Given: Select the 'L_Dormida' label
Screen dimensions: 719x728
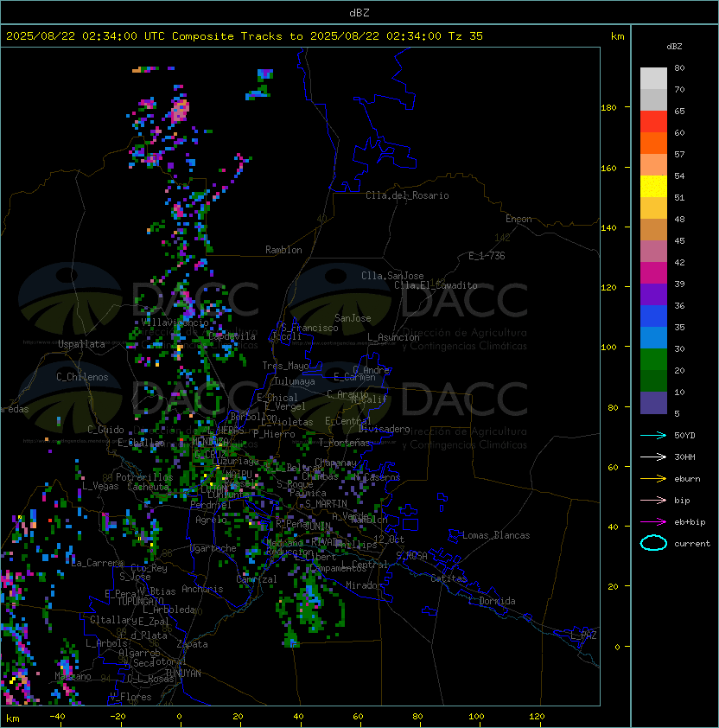Looking at the screenshot, I should coord(492,601).
